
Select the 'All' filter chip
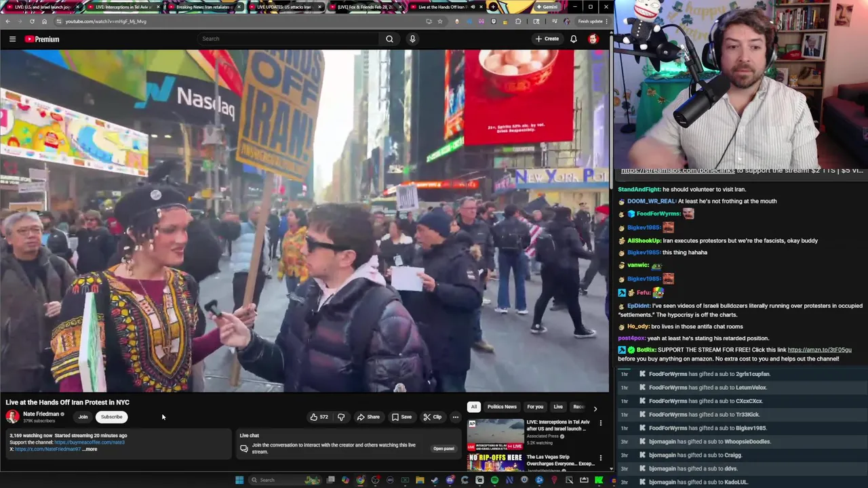[x=474, y=407]
